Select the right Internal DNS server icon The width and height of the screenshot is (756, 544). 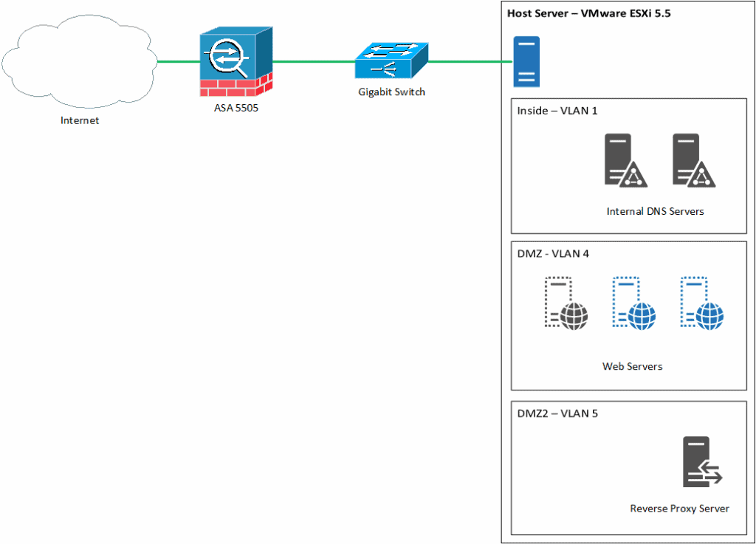694,160
